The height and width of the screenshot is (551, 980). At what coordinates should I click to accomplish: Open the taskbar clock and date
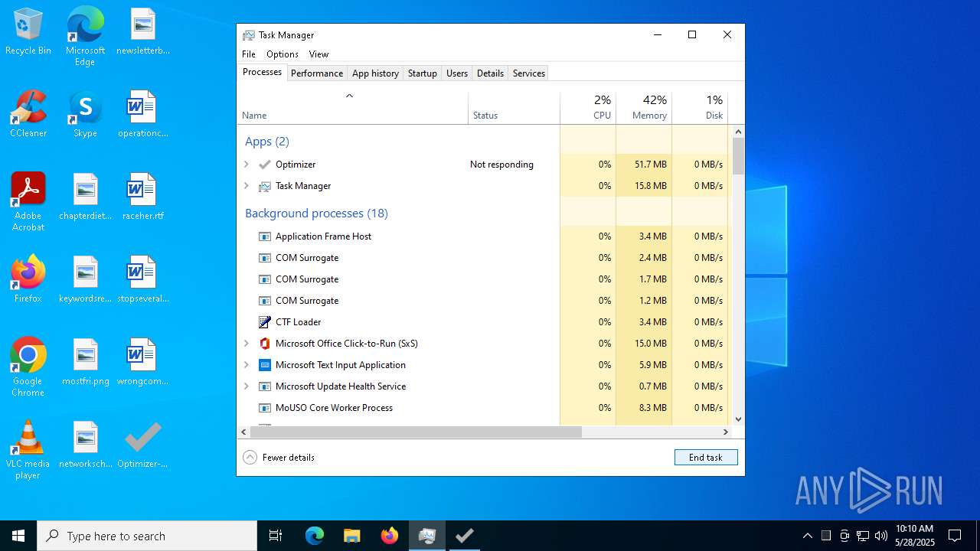(x=915, y=536)
